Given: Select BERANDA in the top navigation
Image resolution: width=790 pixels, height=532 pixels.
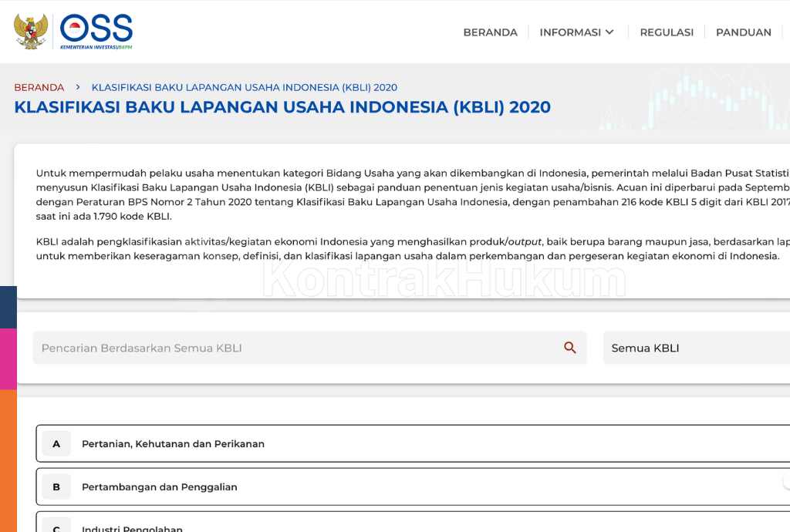Looking at the screenshot, I should point(490,32).
